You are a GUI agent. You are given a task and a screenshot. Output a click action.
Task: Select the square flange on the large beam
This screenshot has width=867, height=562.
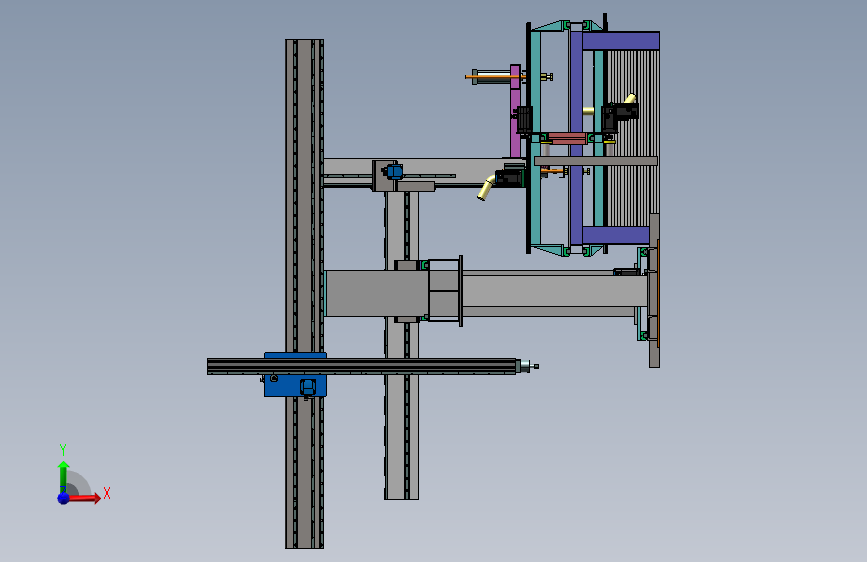pos(445,291)
